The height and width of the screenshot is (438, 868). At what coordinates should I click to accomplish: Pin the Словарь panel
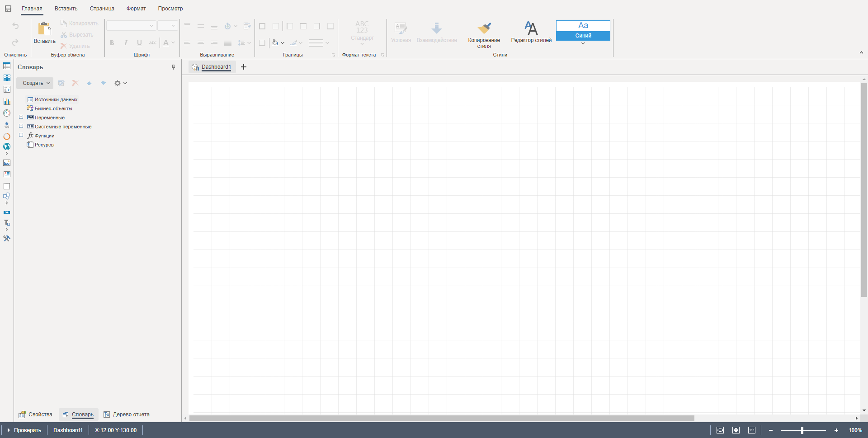(x=173, y=67)
